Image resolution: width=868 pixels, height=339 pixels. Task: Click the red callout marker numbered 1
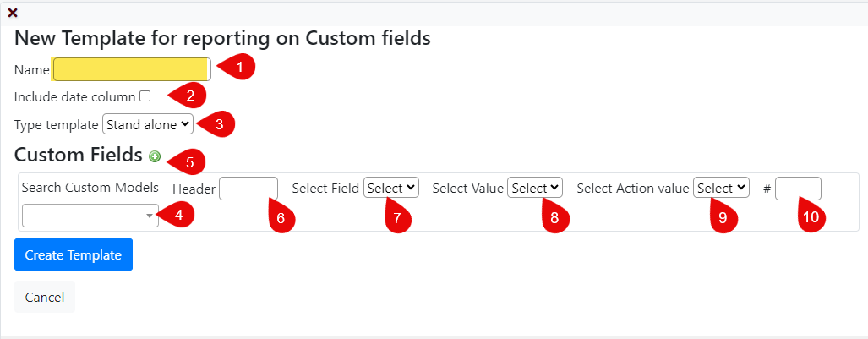pyautogui.click(x=236, y=67)
